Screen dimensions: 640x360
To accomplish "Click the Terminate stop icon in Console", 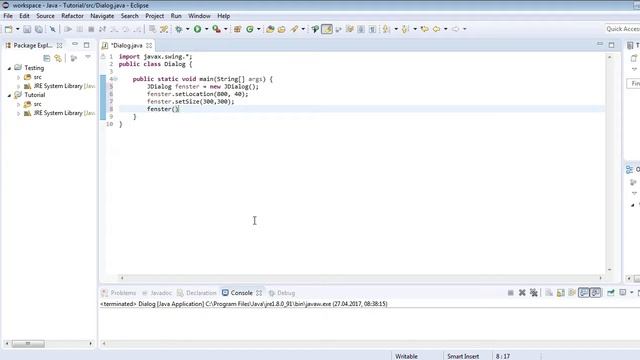I will pos(511,293).
